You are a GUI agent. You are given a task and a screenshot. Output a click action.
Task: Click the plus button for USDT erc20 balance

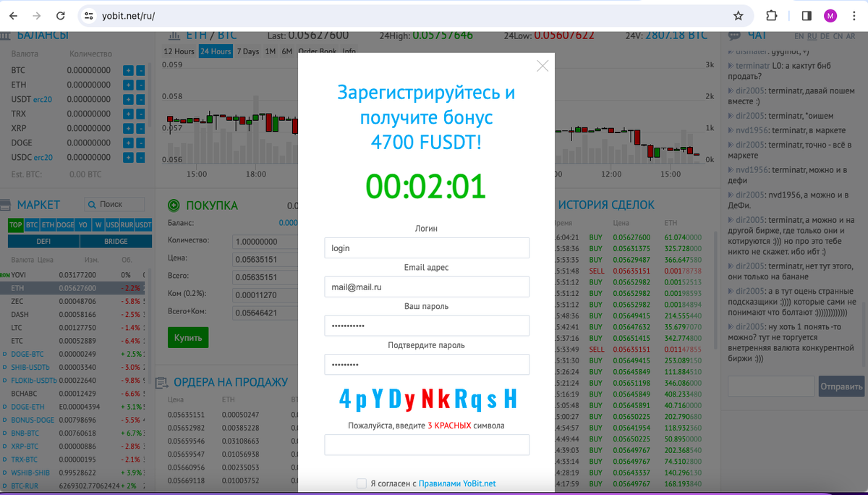pyautogui.click(x=127, y=99)
